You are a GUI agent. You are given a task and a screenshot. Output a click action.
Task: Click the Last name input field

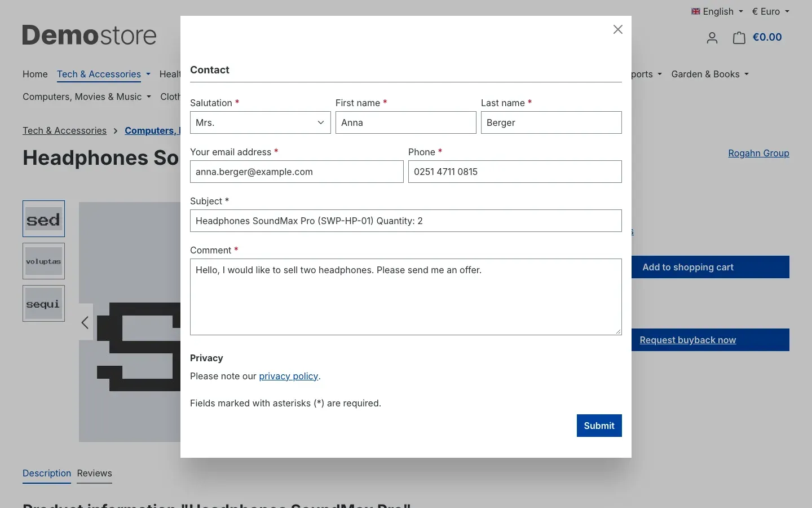(551, 122)
